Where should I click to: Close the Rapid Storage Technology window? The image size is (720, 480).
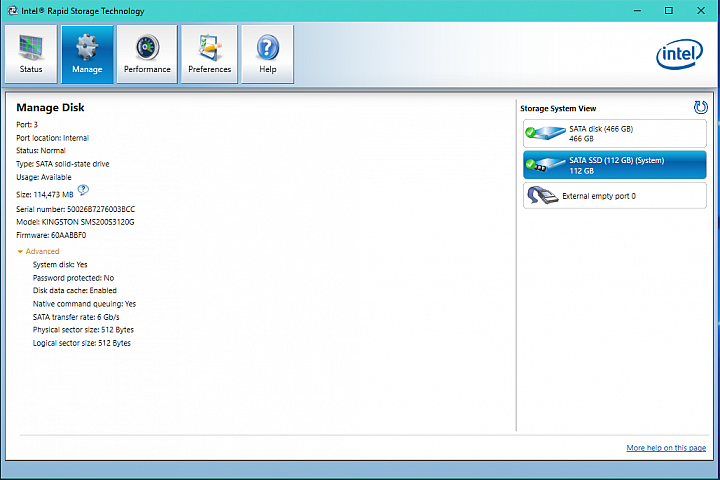point(701,11)
